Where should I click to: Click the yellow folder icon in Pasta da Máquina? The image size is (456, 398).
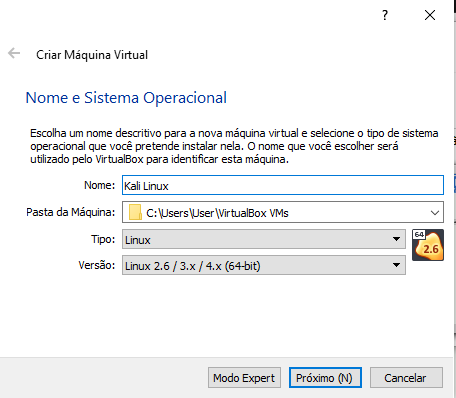point(135,212)
